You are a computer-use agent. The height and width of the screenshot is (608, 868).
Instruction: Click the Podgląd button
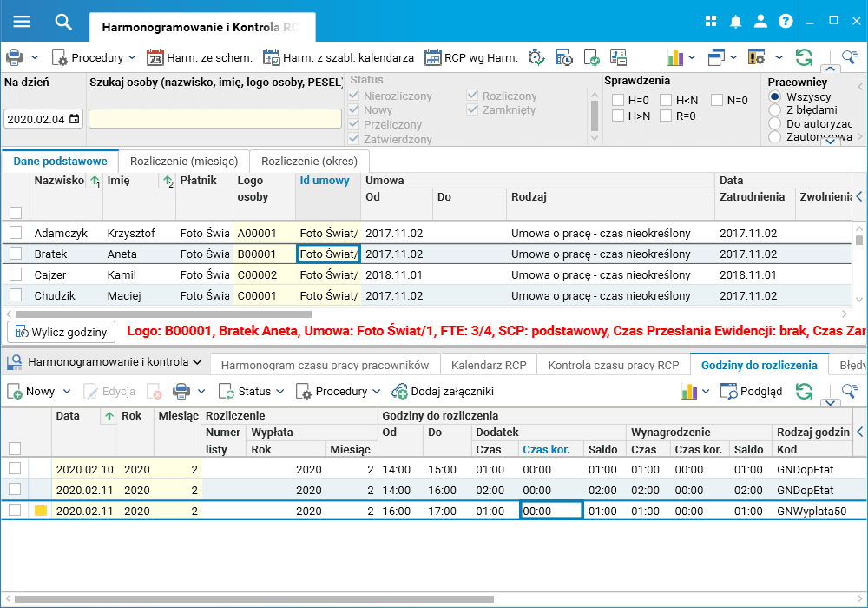click(x=751, y=392)
